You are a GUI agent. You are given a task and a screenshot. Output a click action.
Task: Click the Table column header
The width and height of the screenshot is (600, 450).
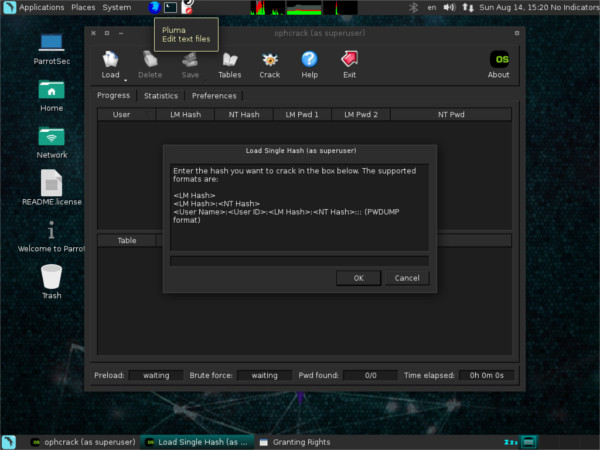127,240
